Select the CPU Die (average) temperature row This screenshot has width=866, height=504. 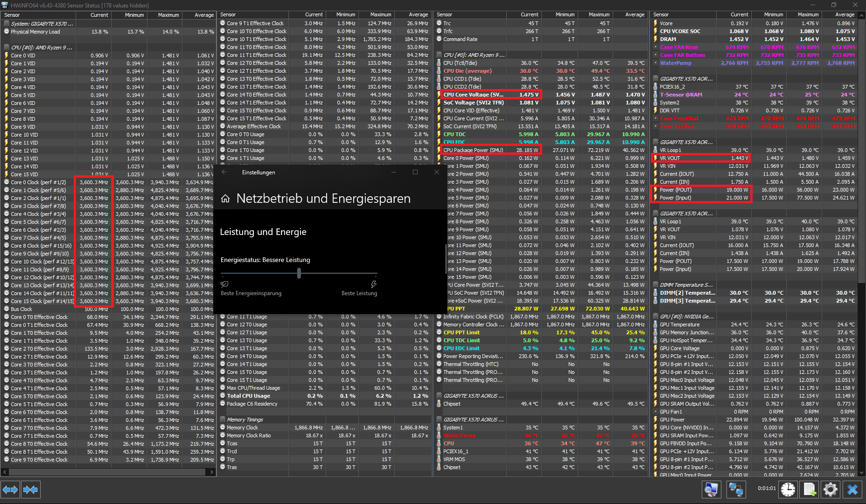pyautogui.click(x=541, y=71)
